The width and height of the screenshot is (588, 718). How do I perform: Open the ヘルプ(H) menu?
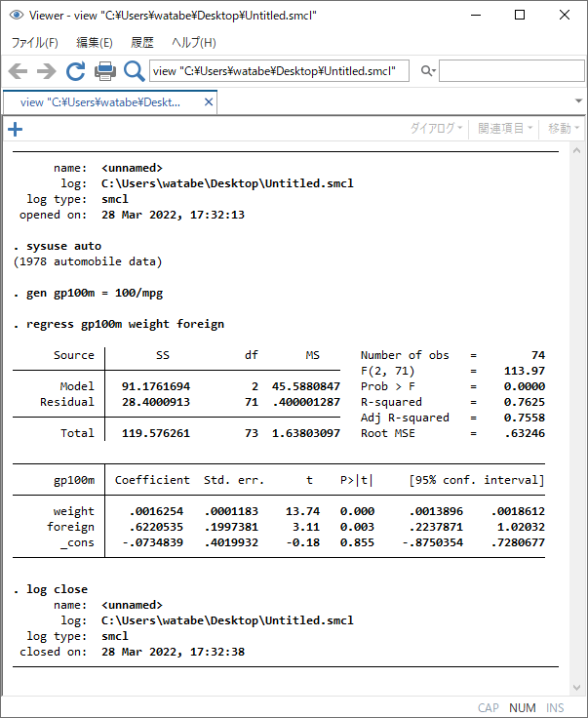[193, 43]
